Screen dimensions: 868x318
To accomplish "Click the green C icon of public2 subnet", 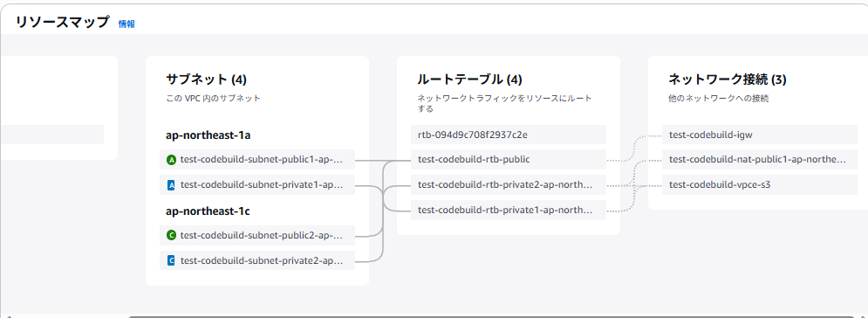I will (171, 236).
